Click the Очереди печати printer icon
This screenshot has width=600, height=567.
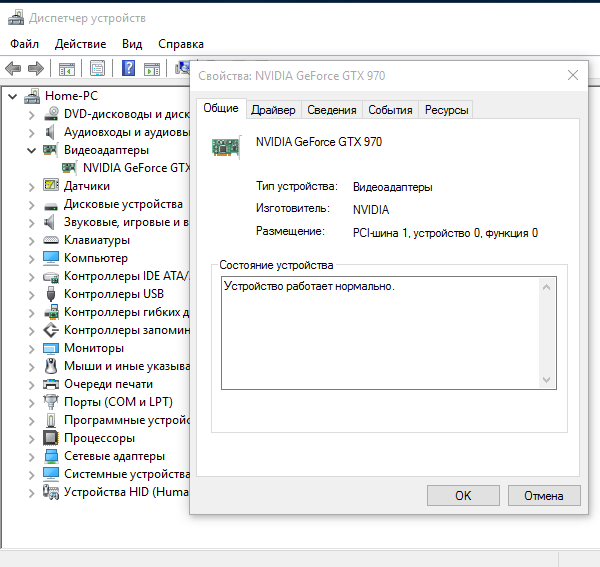(x=51, y=384)
